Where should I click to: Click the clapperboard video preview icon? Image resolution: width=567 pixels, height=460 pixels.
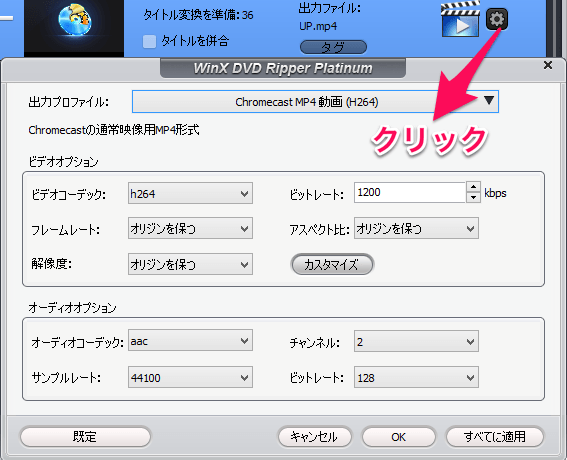click(460, 20)
